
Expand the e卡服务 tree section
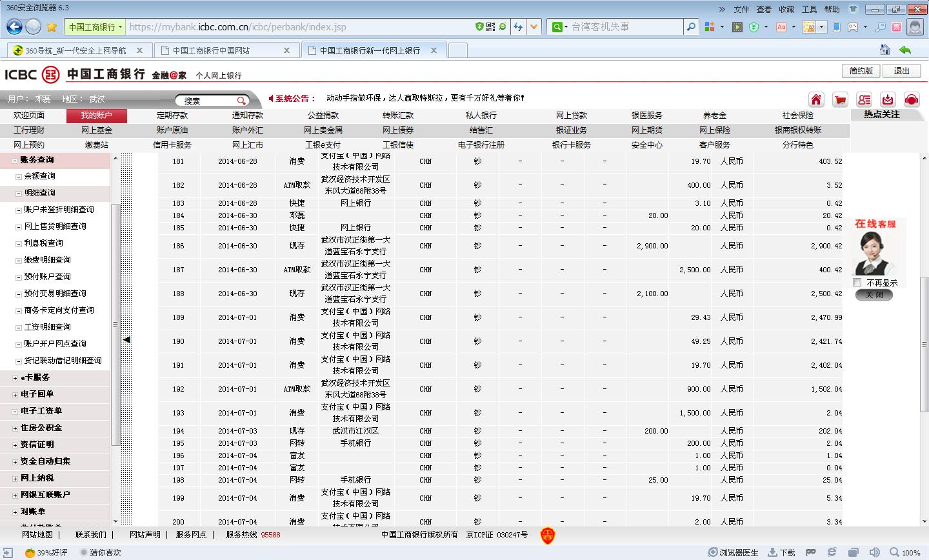coord(15,377)
